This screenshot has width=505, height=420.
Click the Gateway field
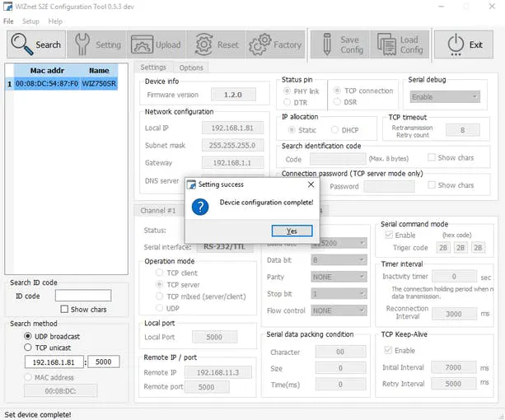tap(232, 162)
